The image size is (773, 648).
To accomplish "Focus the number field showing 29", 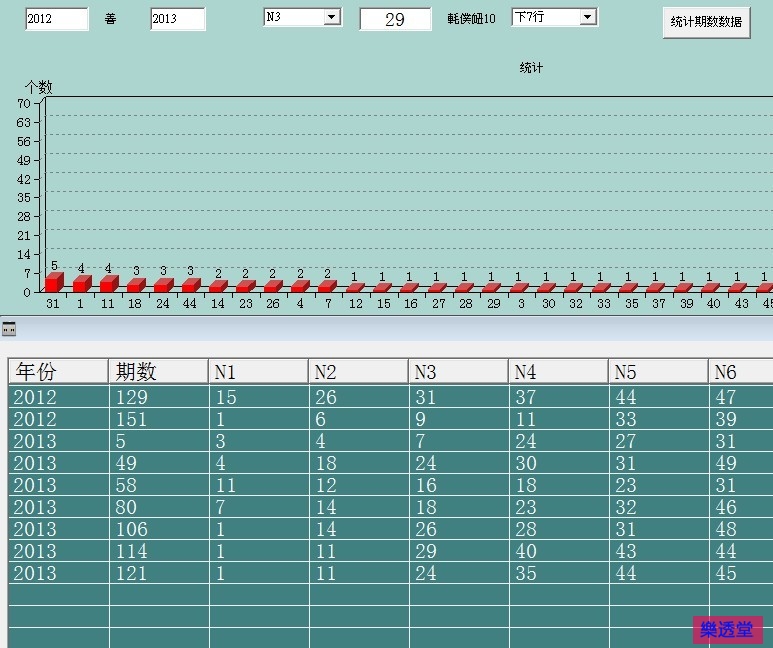I will [x=395, y=19].
